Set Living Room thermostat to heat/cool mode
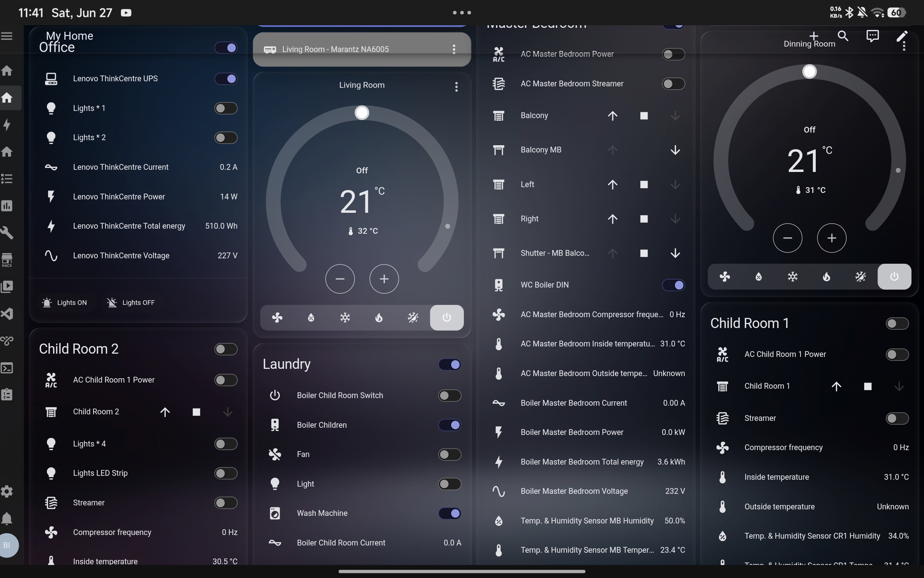Viewport: 924px width, 578px height. click(x=413, y=318)
